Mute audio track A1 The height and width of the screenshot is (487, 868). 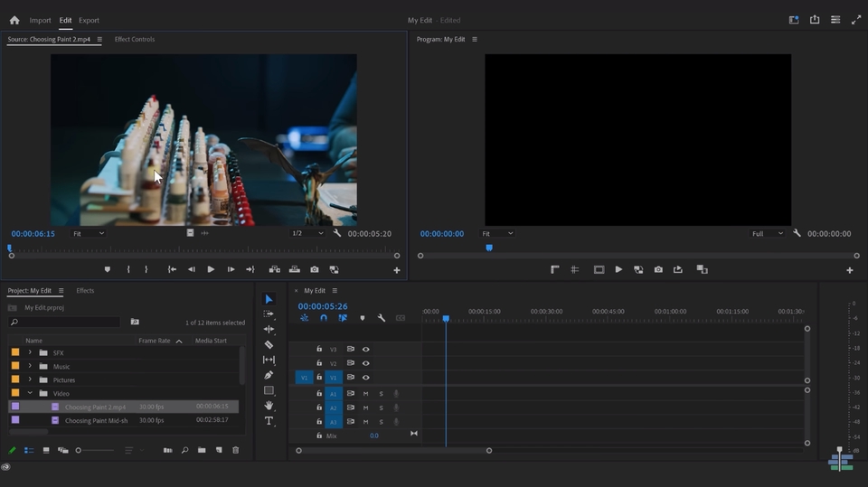coord(365,393)
